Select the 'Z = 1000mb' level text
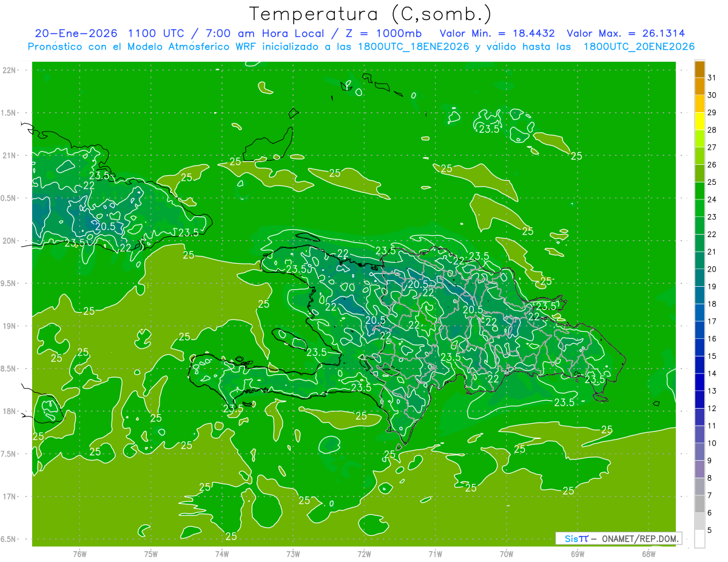 (x=382, y=33)
